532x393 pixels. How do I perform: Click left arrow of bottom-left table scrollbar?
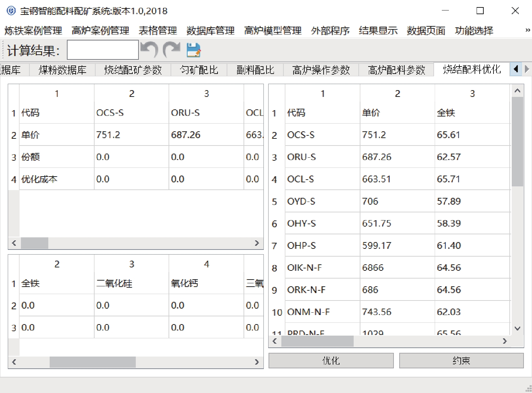(14, 362)
